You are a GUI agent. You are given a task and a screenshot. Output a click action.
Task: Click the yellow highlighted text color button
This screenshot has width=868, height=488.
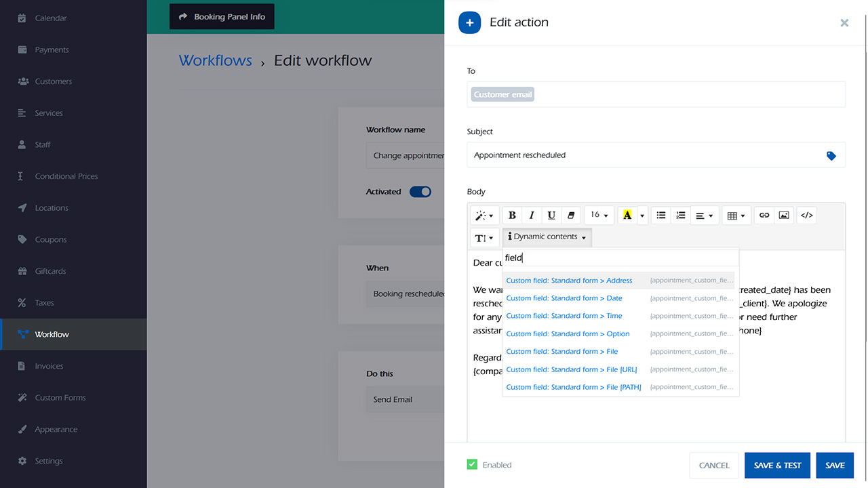[x=627, y=216]
